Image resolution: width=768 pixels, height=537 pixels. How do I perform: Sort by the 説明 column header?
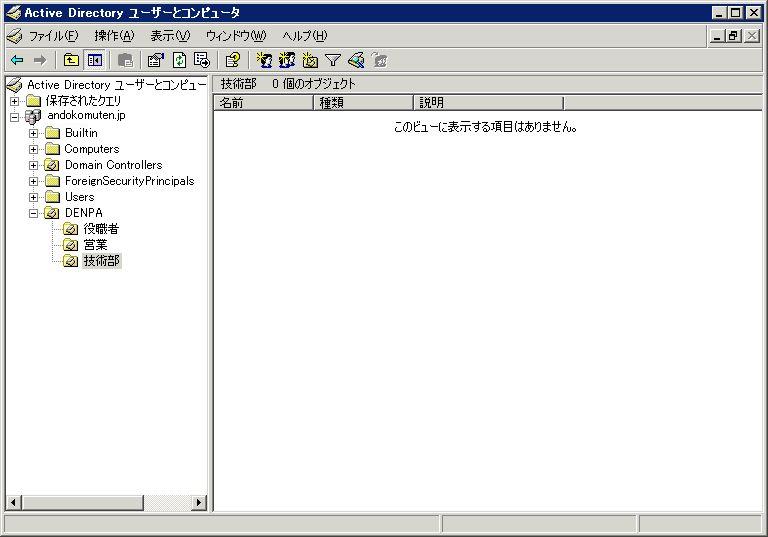click(x=489, y=103)
